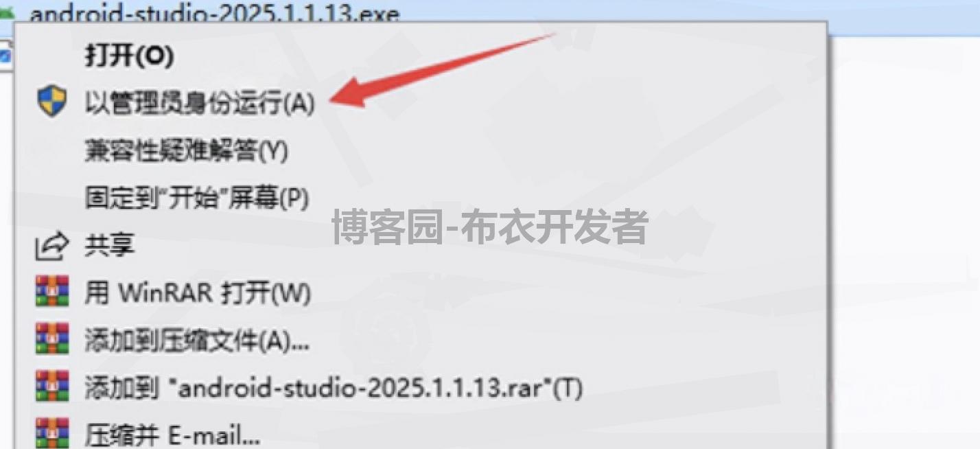Viewport: 980px width, 449px height.
Task: Choose the 压缩并 E-mail... entry
Action: click(172, 435)
